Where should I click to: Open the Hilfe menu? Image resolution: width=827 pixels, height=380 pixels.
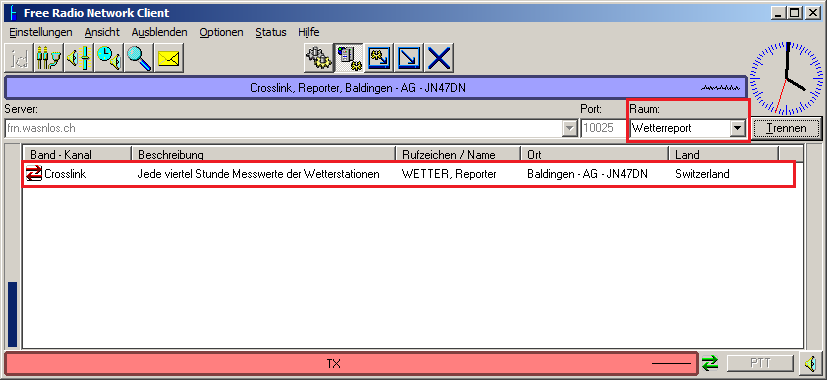coord(309,32)
